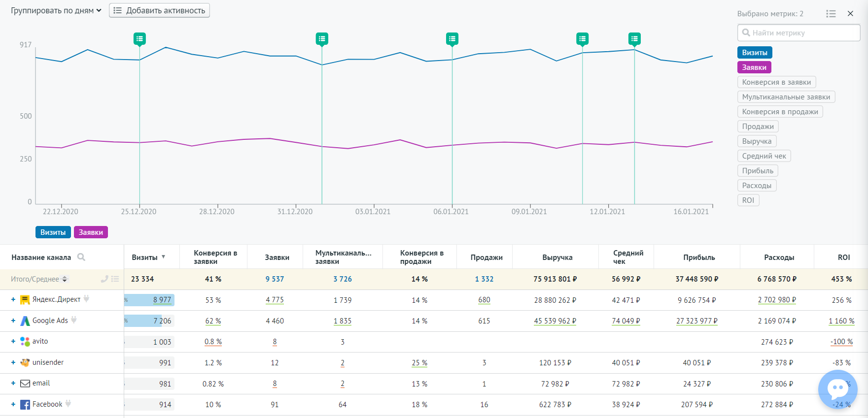Click the Визиты legend tag below chart
The width and height of the screenshot is (868, 418).
53,232
